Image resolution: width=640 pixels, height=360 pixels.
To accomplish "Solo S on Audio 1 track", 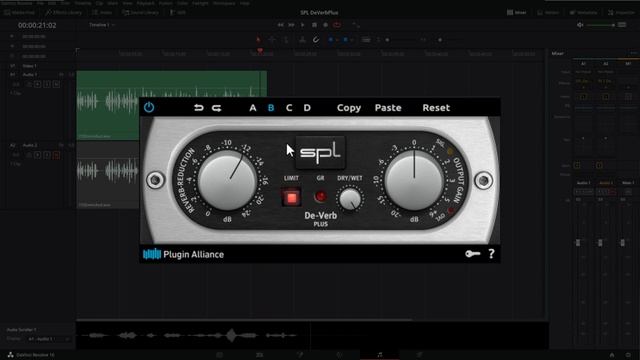I will tap(47, 84).
